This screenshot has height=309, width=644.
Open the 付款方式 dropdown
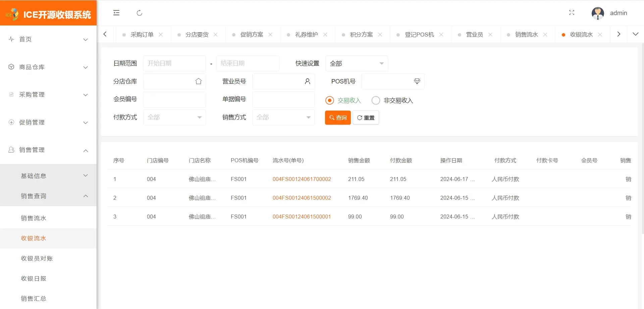174,117
